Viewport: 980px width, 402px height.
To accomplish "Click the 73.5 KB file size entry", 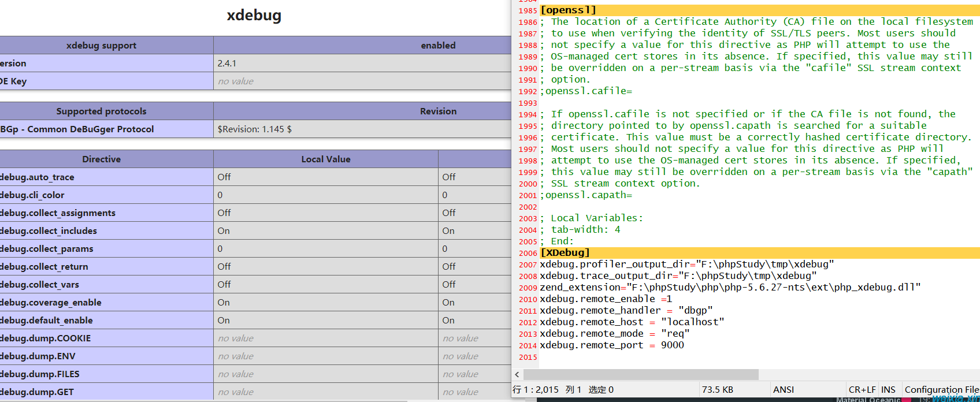I will [x=717, y=390].
